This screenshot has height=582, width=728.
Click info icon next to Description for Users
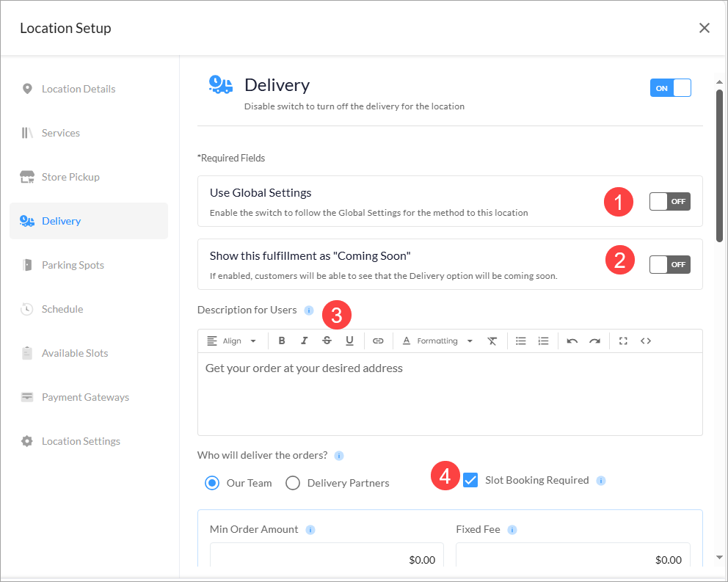point(309,310)
